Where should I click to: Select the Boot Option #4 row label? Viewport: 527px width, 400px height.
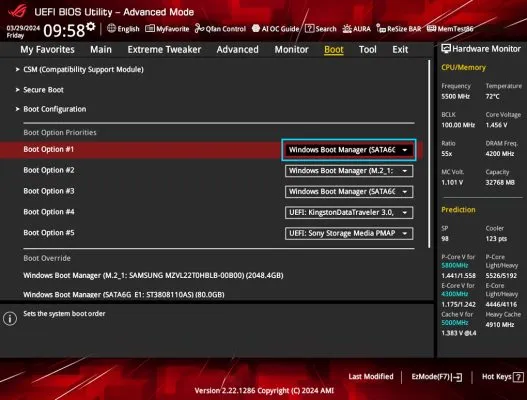coord(49,212)
